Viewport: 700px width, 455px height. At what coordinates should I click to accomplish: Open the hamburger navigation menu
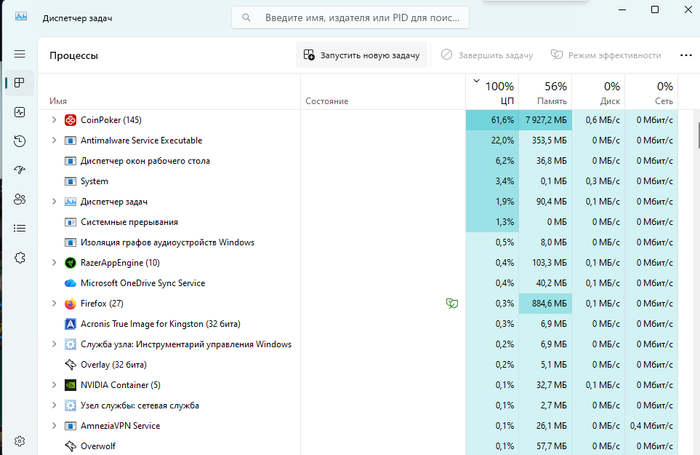pos(20,54)
